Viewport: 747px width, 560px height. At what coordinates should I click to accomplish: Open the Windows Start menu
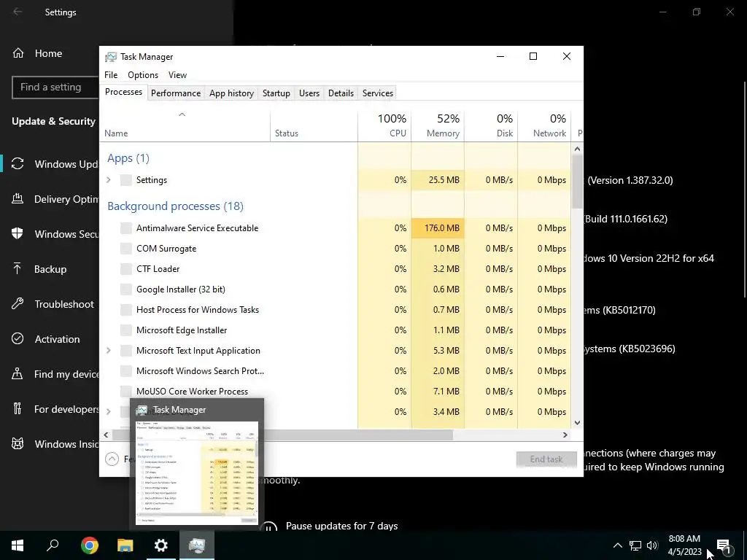pos(18,545)
